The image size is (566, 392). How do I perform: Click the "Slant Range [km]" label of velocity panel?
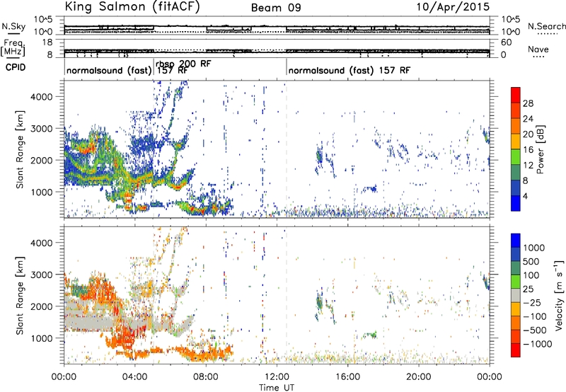point(20,295)
